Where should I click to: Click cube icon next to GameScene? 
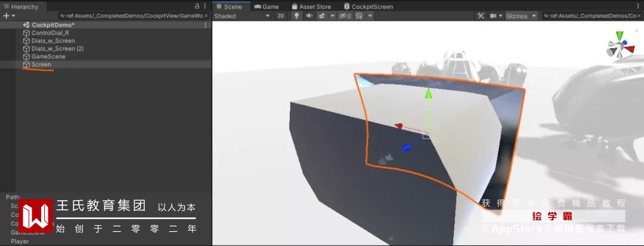[x=26, y=56]
